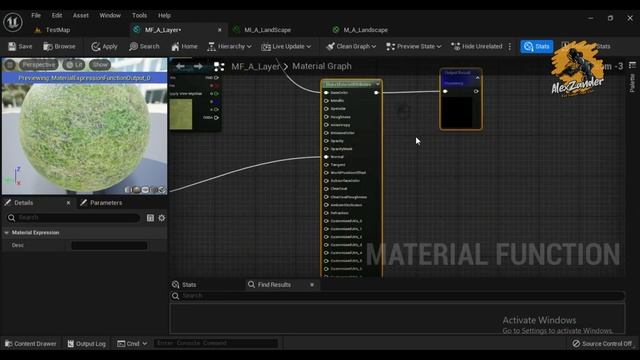Image resolution: width=640 pixels, height=360 pixels.
Task: Click the Home toolbar button
Action: pos(184,47)
